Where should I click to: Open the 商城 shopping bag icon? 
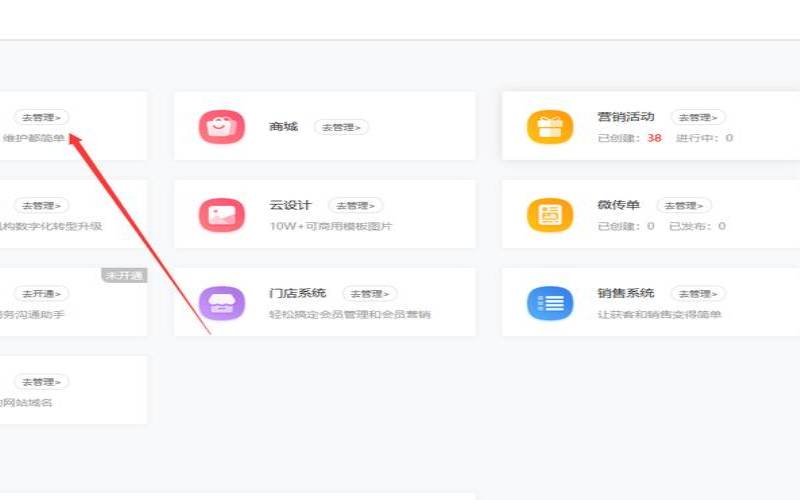[x=221, y=127]
